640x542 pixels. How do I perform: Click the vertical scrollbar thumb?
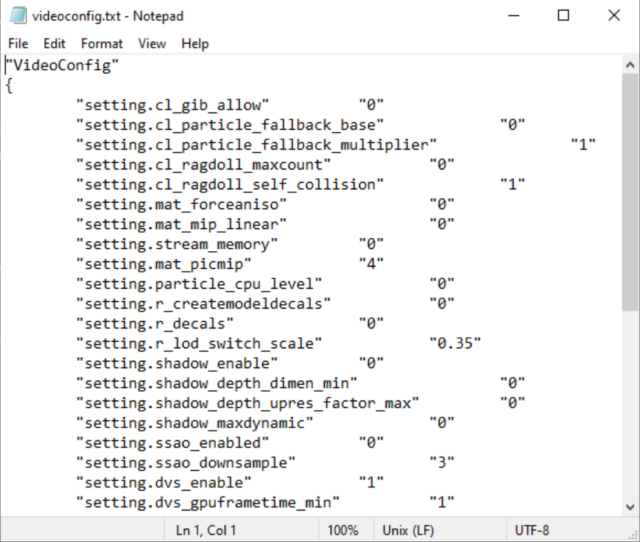pyautogui.click(x=630, y=193)
